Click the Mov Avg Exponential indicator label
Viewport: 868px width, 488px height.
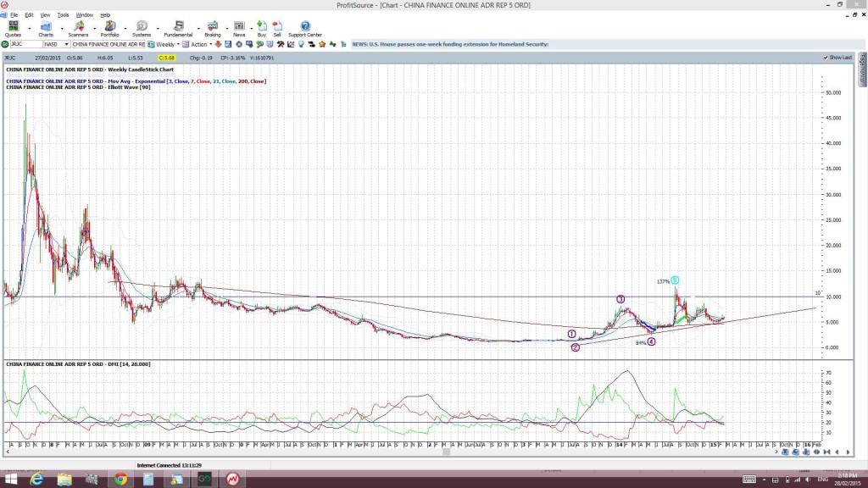pos(136,81)
